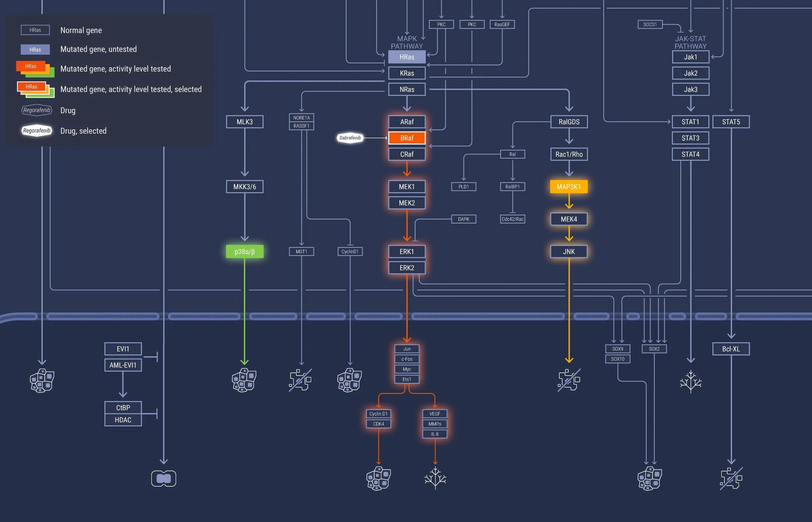Click the cell proliferation icon under CDK4
The image size is (812, 522).
point(378,478)
